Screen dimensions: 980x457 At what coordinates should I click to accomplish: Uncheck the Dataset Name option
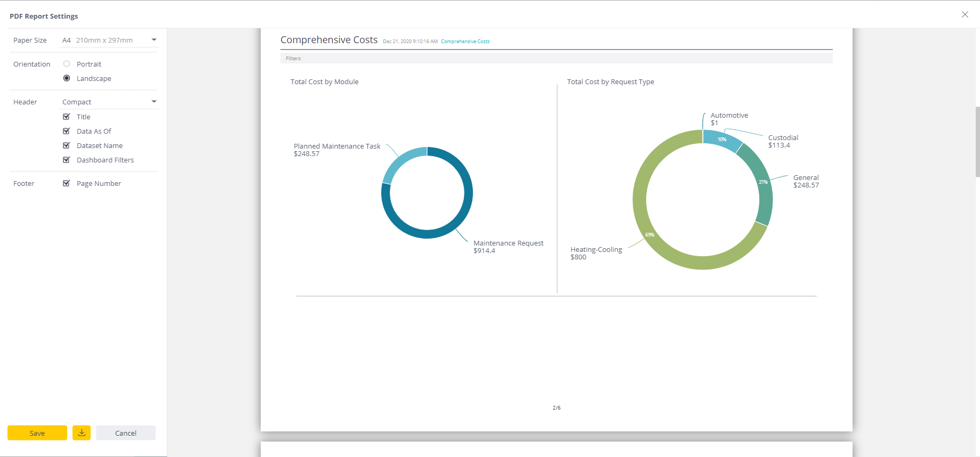click(x=67, y=145)
